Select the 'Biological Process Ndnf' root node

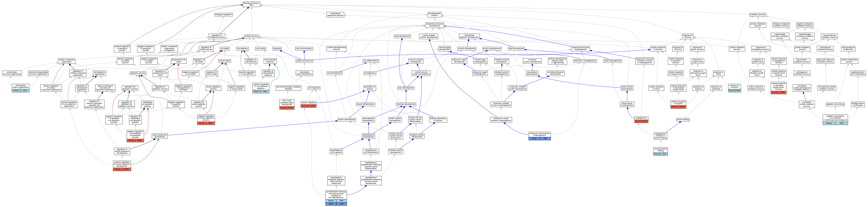pyautogui.click(x=251, y=4)
